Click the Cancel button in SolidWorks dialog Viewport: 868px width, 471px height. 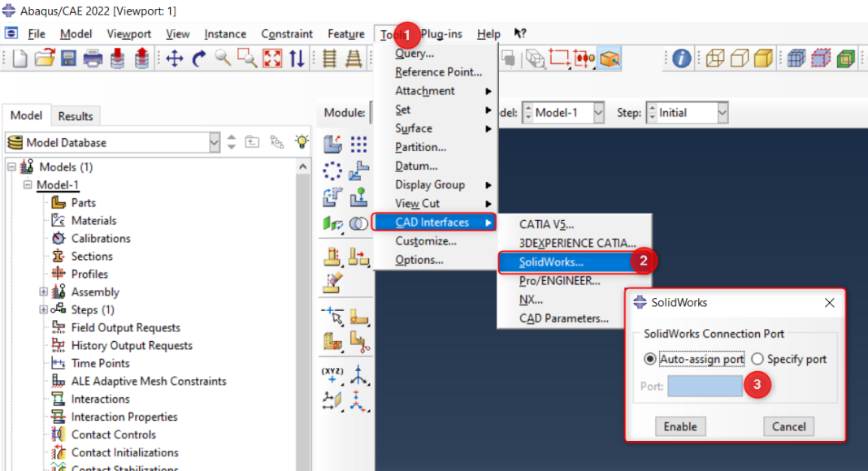pyautogui.click(x=788, y=426)
